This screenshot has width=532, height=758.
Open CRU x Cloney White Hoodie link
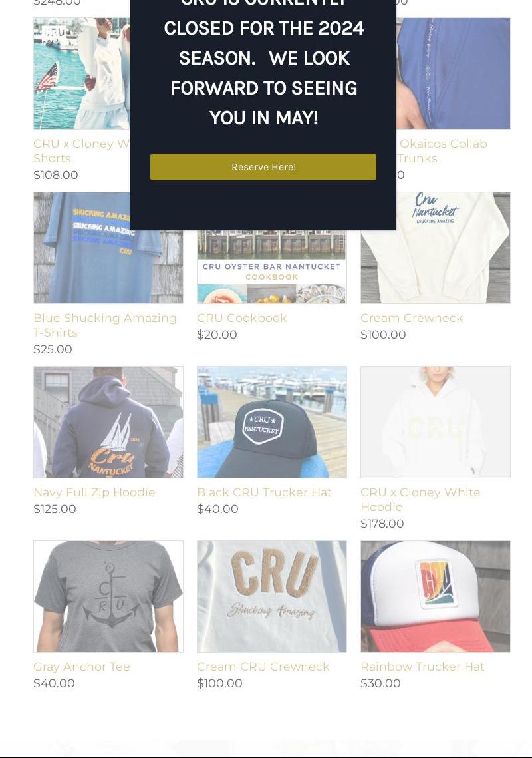tap(420, 499)
